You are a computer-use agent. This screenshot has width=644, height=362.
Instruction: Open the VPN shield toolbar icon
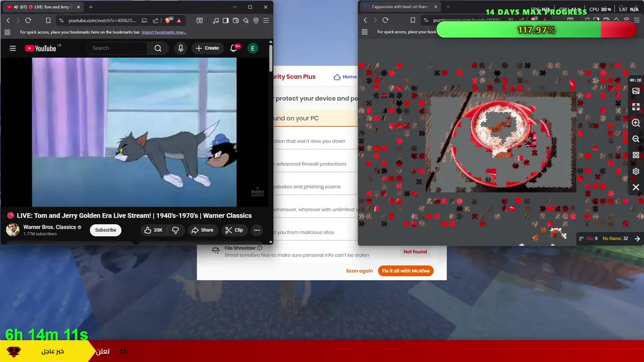coord(256,21)
